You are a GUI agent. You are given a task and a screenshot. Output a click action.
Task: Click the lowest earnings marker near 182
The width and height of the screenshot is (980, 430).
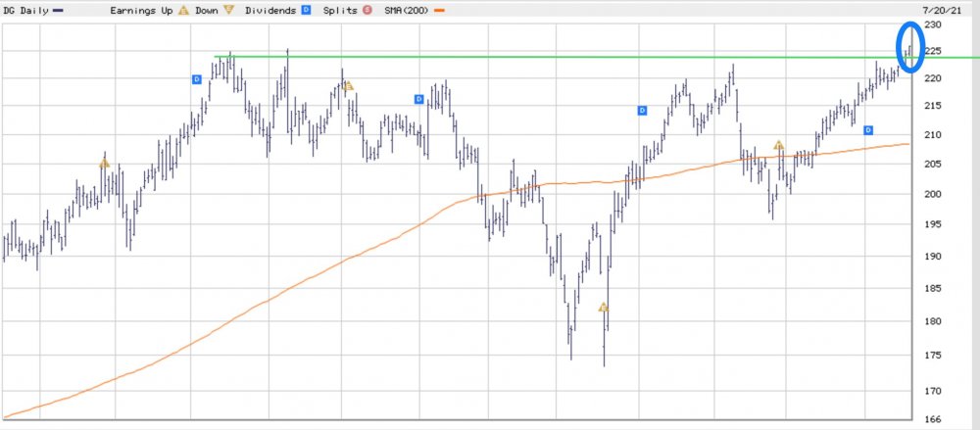[x=603, y=307]
